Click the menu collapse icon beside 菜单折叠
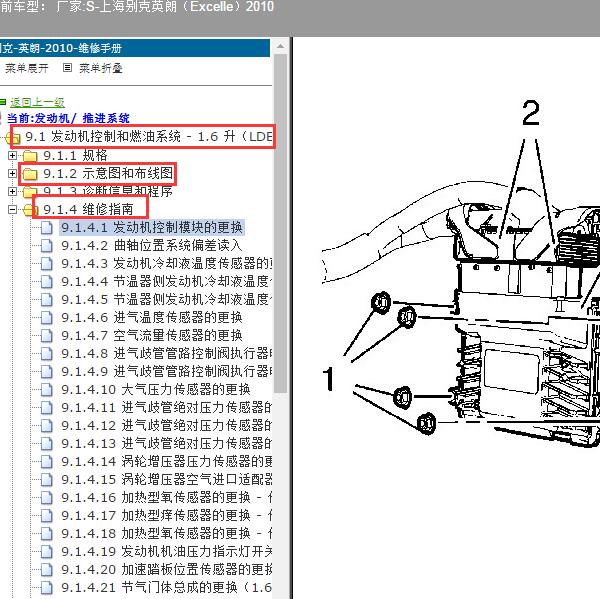The width and height of the screenshot is (600, 599). [67, 68]
